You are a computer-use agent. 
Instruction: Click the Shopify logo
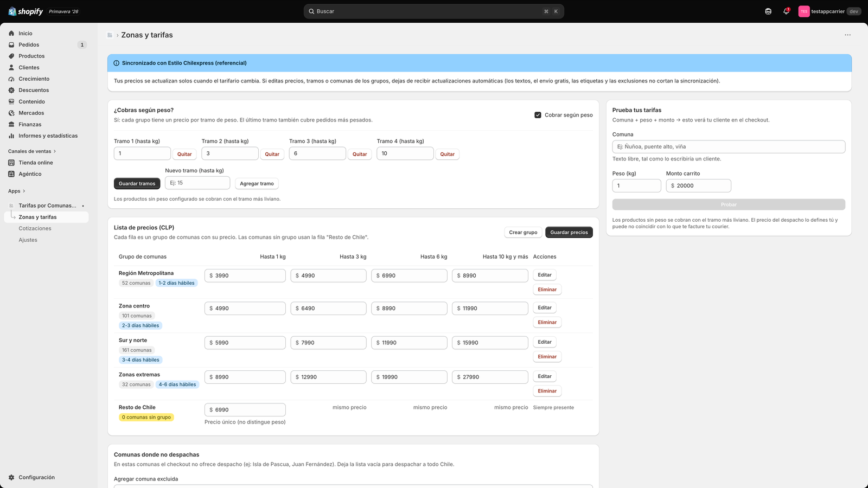[25, 11]
